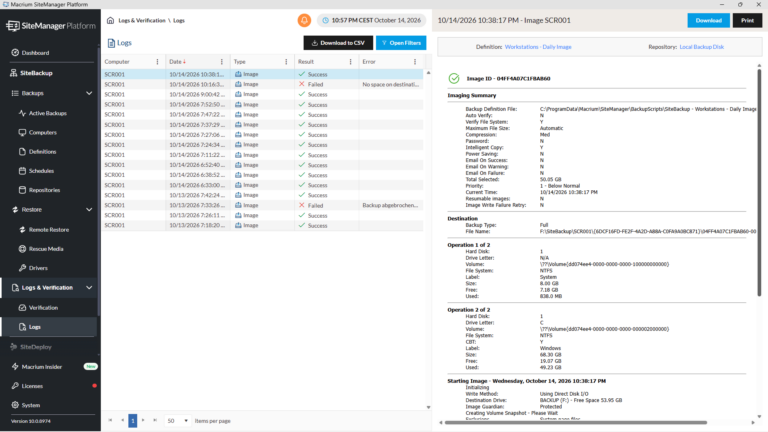Viewport: 768px width, 432px height.
Task: Click the home breadcrumb icon
Action: [x=110, y=20]
